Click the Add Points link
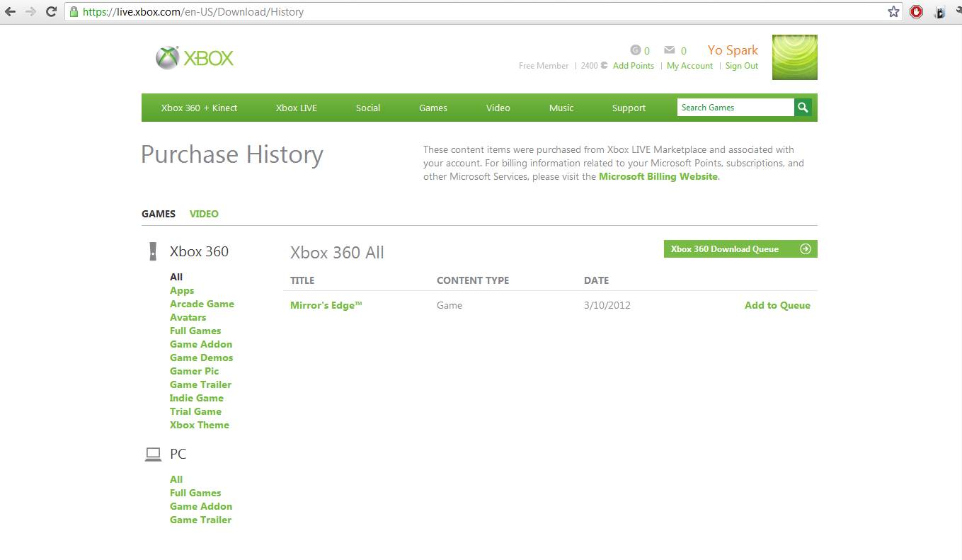This screenshot has width=962, height=560. [634, 66]
